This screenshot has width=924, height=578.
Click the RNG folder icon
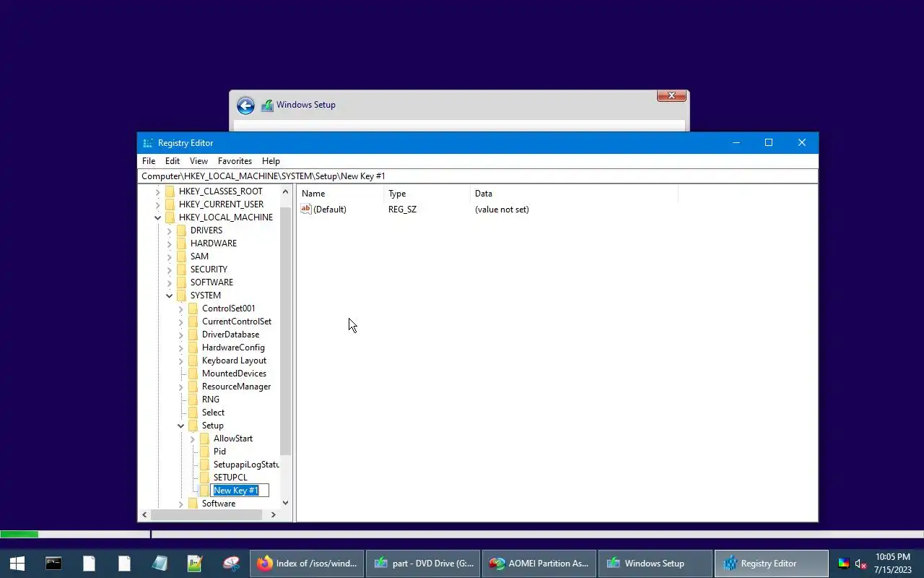click(x=193, y=400)
